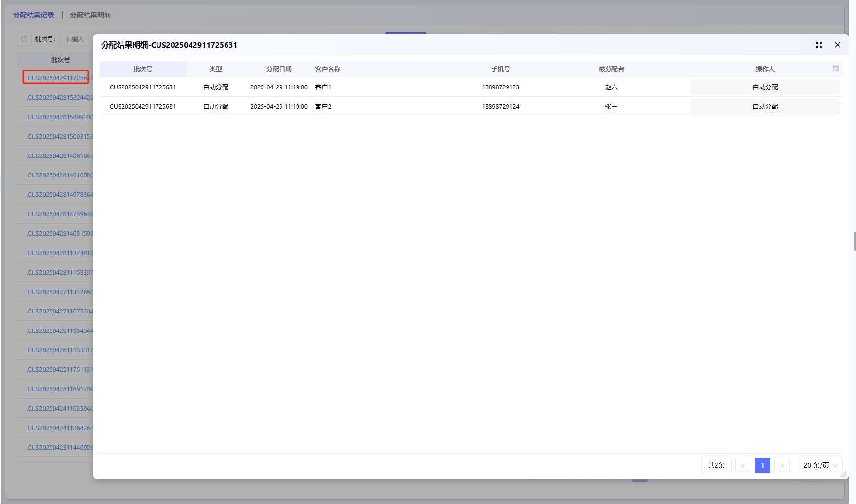
Task: Switch to the 分配结果记录 tab
Action: coord(34,15)
